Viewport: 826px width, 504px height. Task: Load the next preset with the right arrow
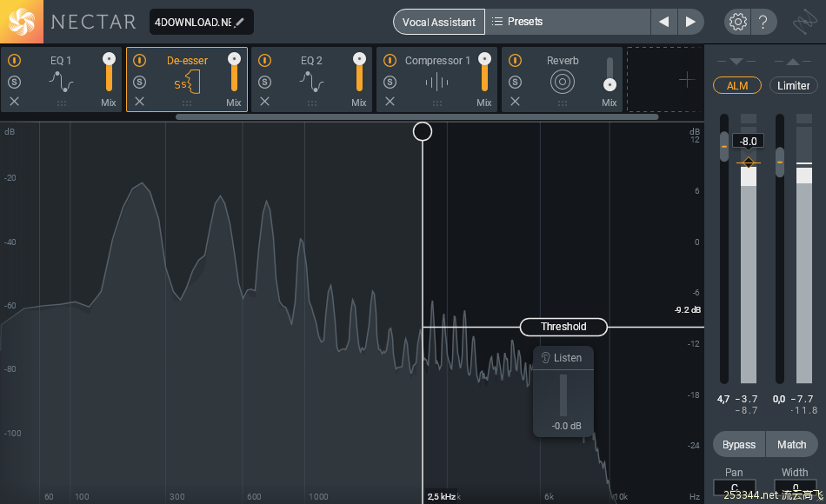(690, 22)
